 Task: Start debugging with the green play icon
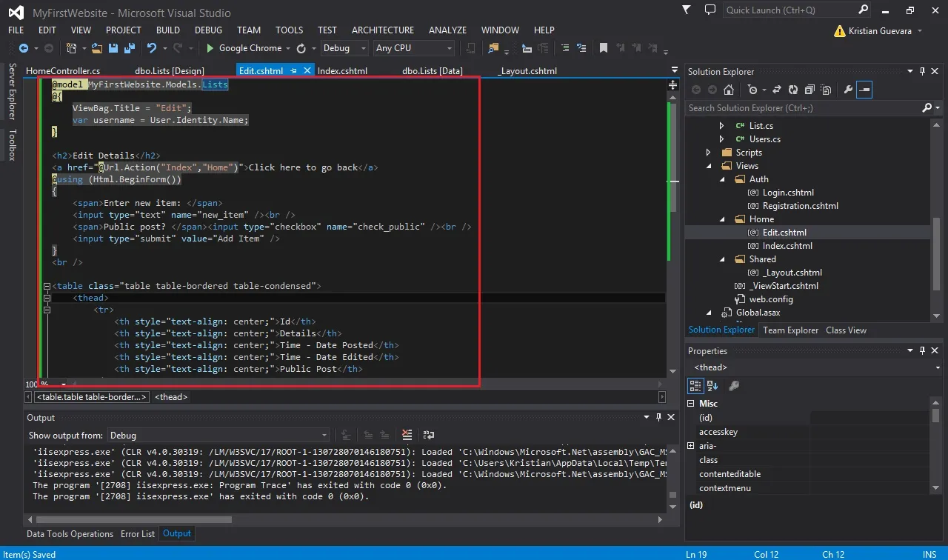[x=210, y=48]
